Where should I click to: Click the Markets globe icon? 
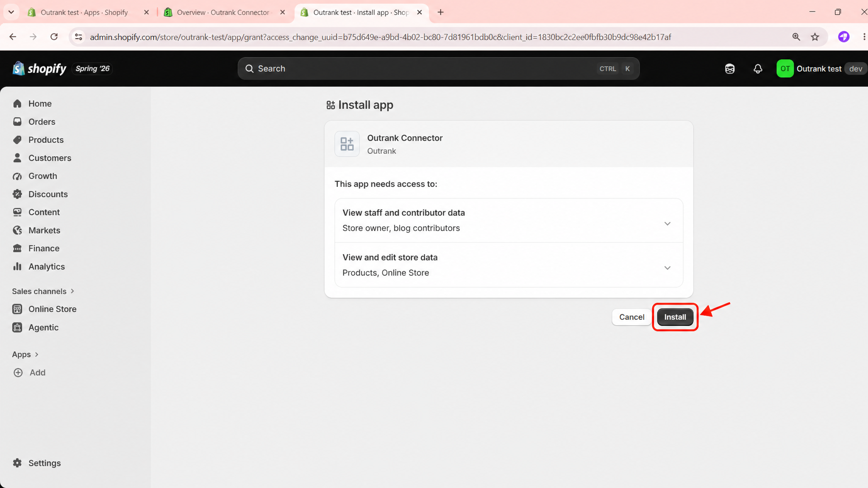point(17,230)
